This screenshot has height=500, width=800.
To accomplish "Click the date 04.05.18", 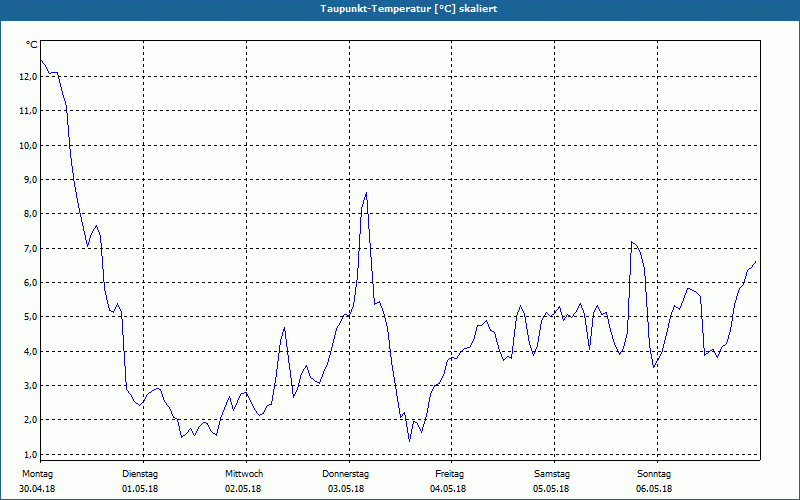I will tap(448, 489).
